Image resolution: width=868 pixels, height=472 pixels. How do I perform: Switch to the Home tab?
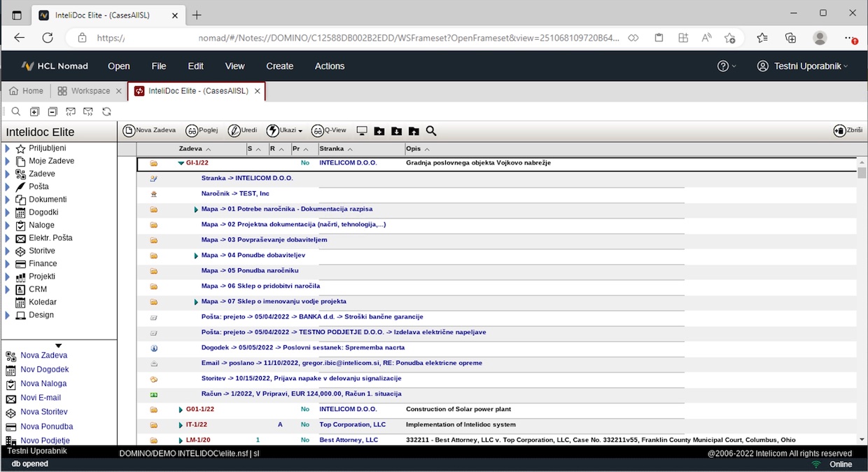(27, 91)
